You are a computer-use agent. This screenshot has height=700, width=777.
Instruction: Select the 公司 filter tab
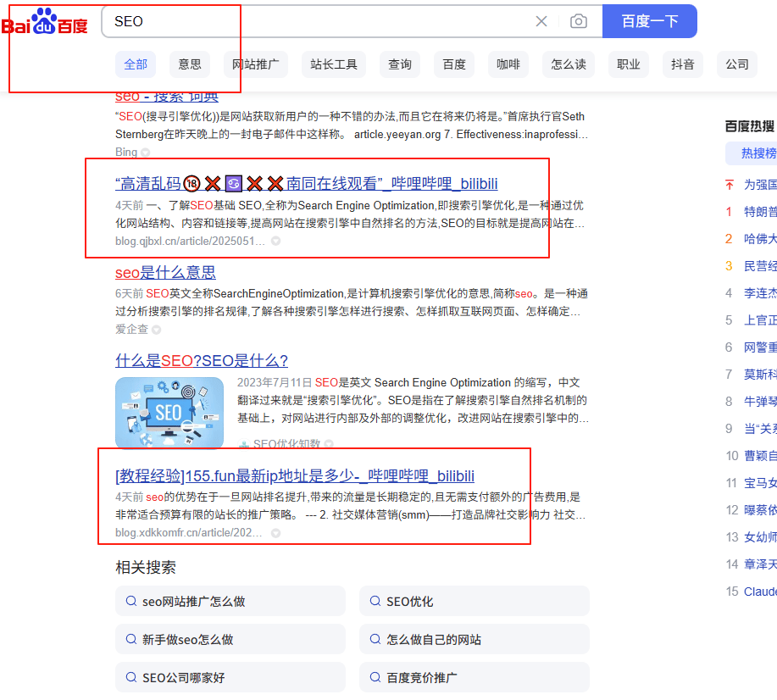[x=737, y=64]
